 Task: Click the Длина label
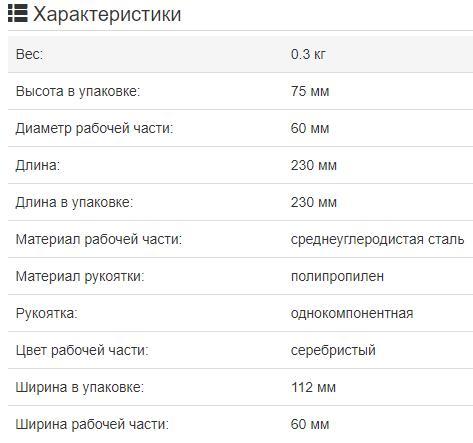(x=38, y=165)
